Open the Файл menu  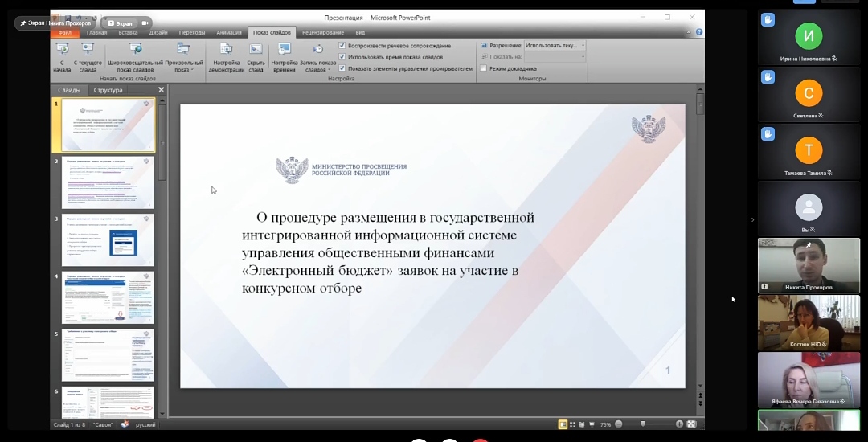click(65, 33)
